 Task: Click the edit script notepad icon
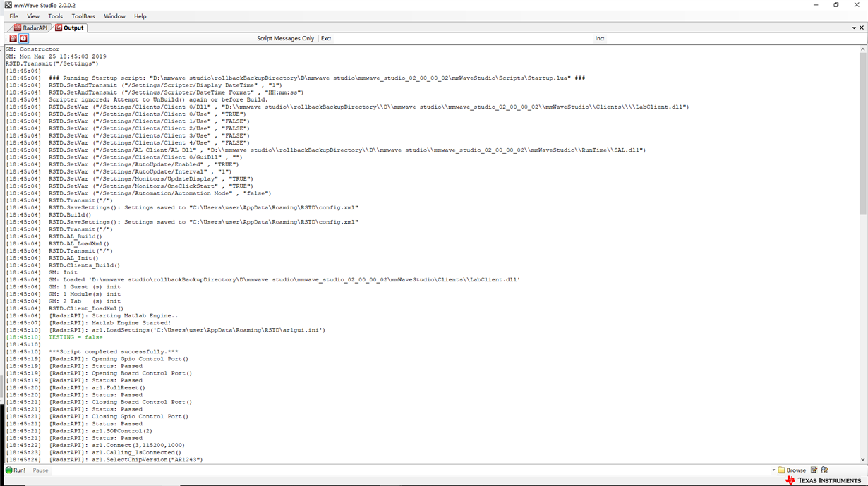tap(814, 470)
